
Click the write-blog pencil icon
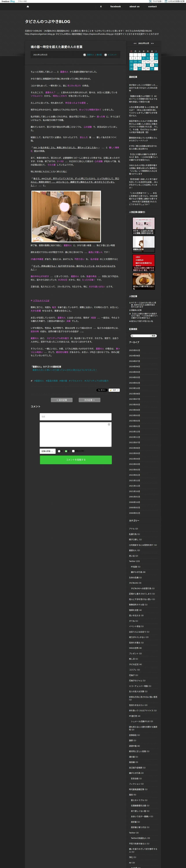point(150,1)
